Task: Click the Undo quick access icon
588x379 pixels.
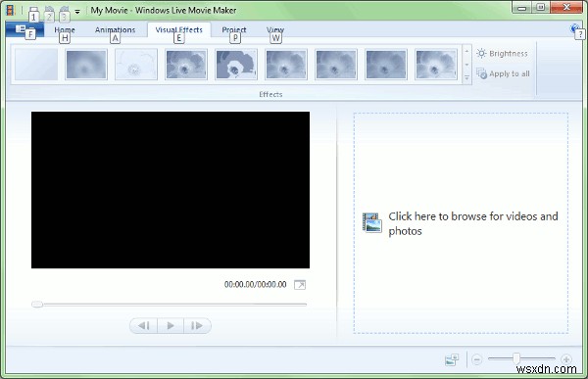Action: coord(49,10)
